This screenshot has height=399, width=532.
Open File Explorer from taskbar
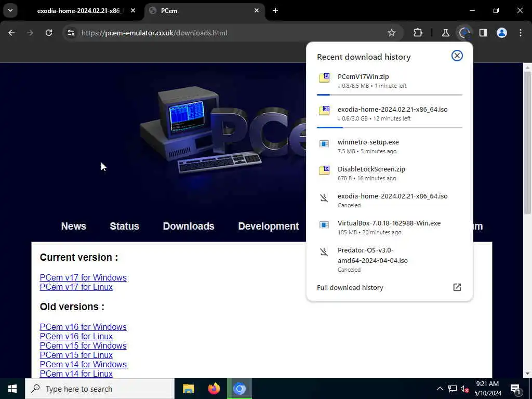[188, 389]
